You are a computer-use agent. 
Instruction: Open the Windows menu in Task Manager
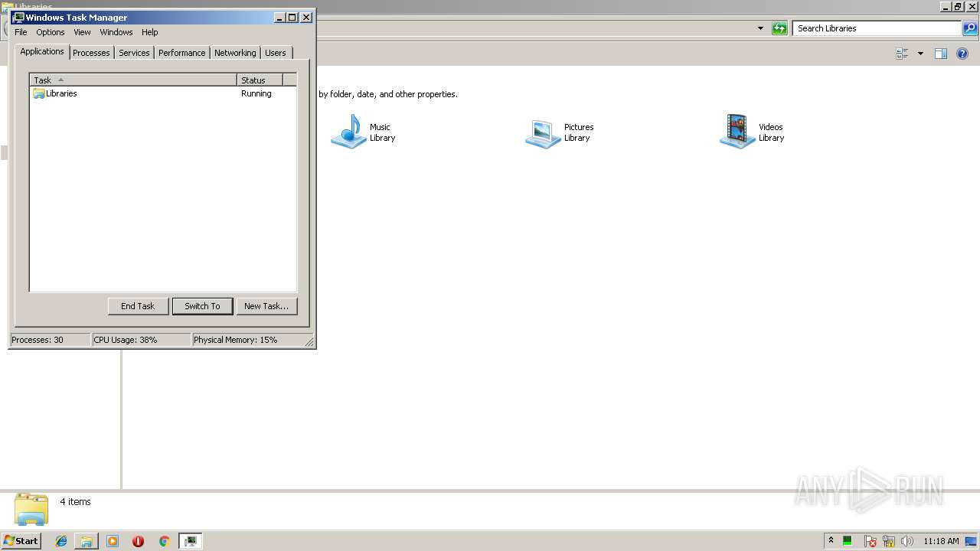(x=116, y=32)
